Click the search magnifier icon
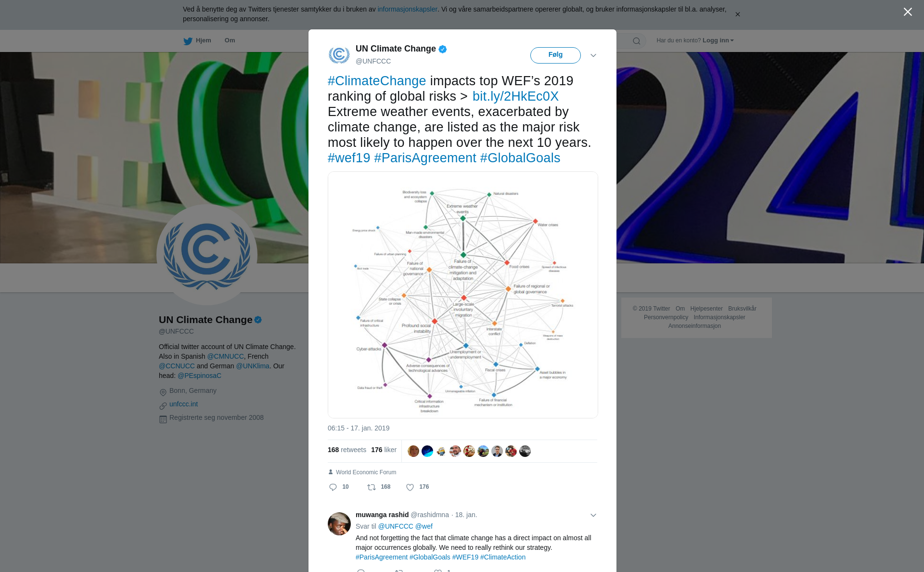The height and width of the screenshot is (572, 924). (637, 41)
